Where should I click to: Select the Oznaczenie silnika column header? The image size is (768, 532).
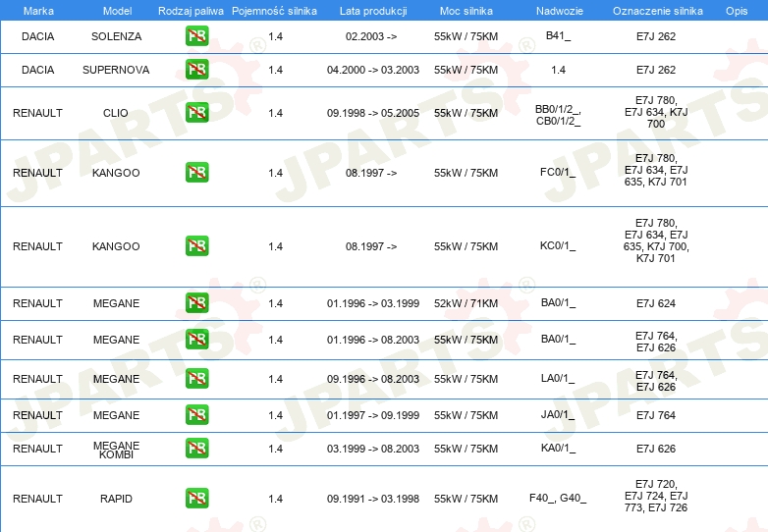tap(655, 10)
